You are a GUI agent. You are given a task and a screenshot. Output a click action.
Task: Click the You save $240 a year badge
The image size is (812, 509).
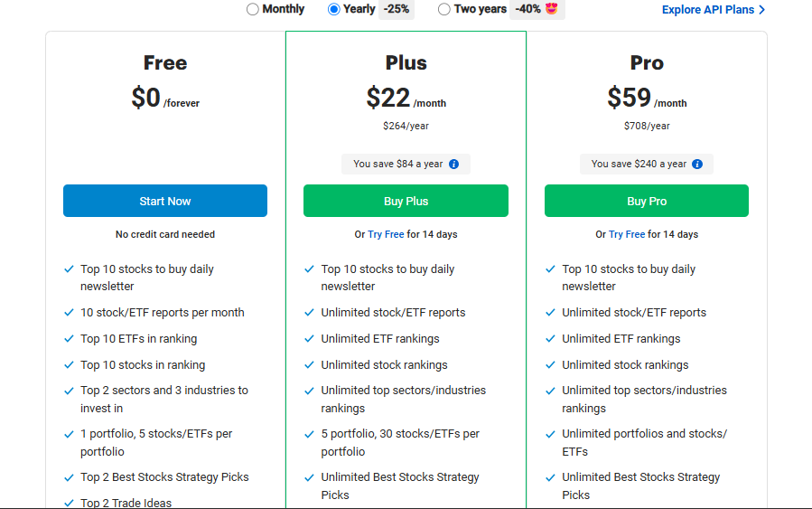639,165
